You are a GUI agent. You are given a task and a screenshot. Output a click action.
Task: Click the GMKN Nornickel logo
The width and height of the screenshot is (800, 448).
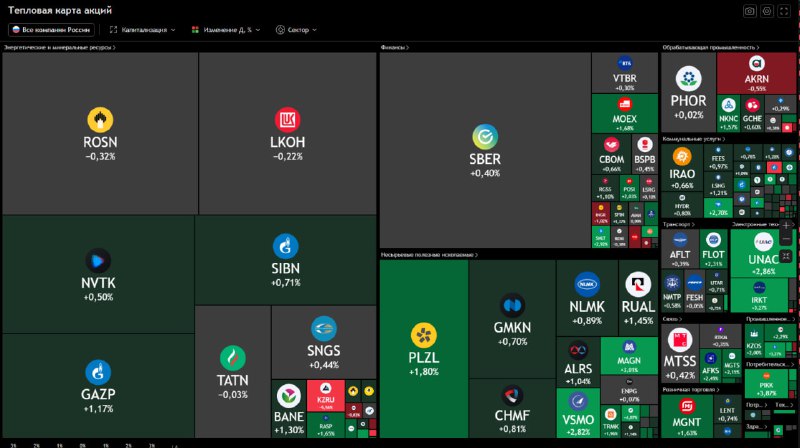pyautogui.click(x=512, y=306)
